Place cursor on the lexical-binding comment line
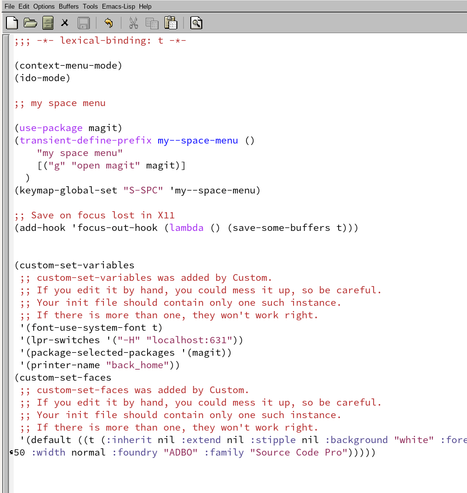Image resolution: width=467 pixels, height=493 pixels. click(100, 41)
